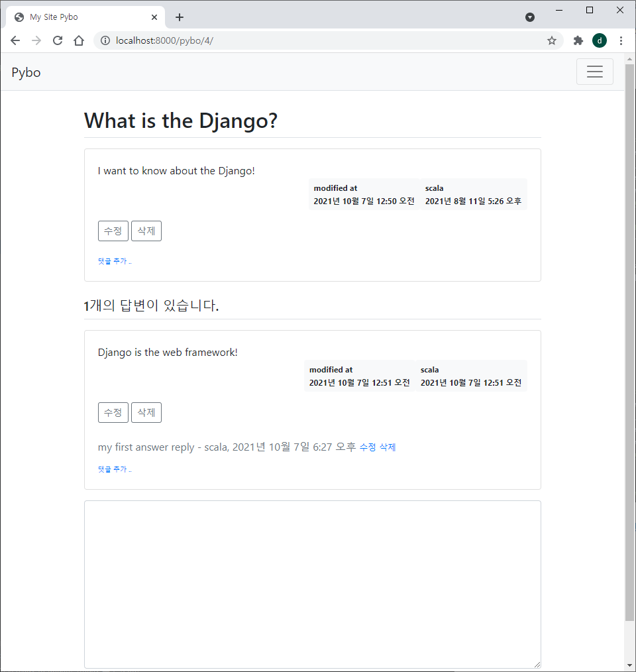Maximize the browser window
This screenshot has height=672, width=636.
[x=589, y=10]
